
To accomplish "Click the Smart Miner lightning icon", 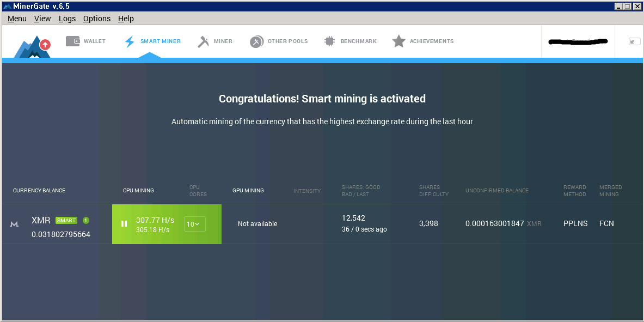I will pos(130,41).
